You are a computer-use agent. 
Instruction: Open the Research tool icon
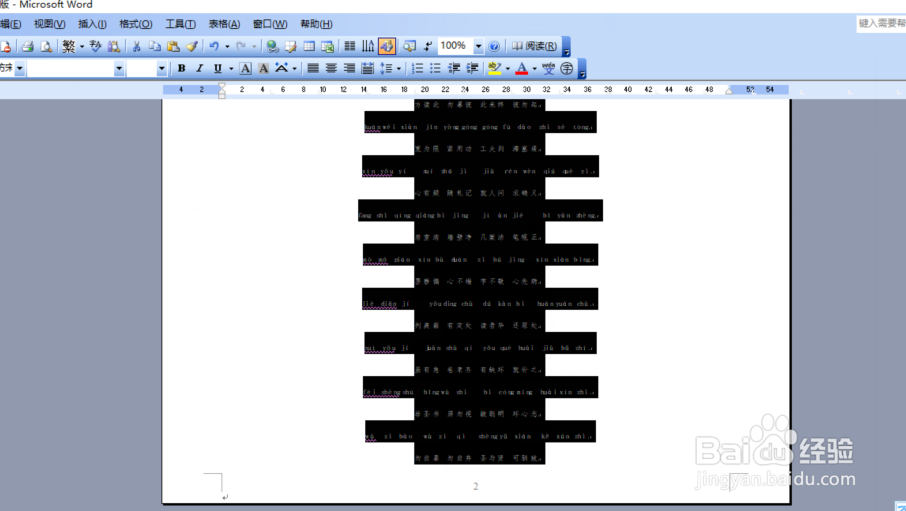click(114, 46)
